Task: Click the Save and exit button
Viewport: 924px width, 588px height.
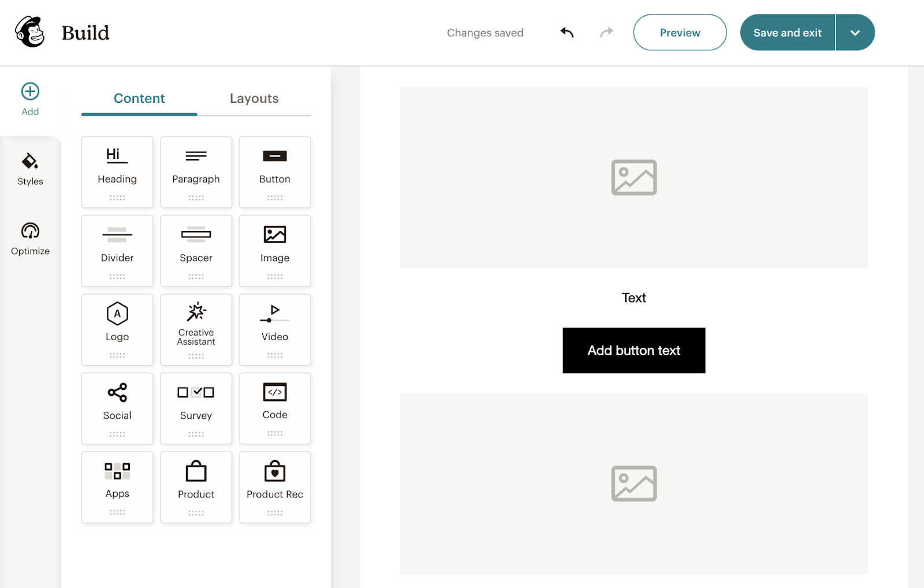Action: pyautogui.click(x=787, y=32)
